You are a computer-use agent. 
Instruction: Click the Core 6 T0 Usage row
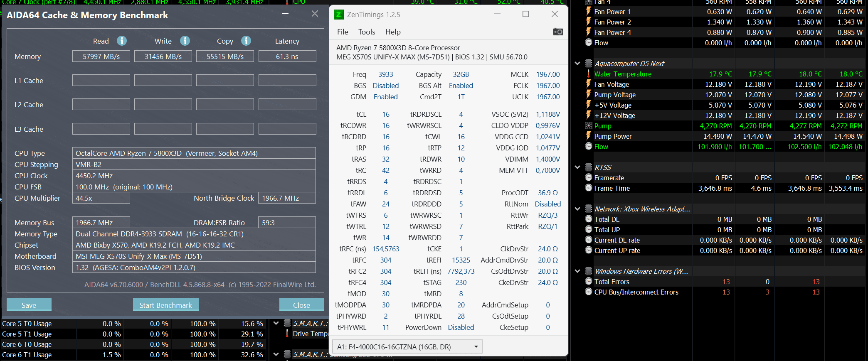click(x=133, y=344)
